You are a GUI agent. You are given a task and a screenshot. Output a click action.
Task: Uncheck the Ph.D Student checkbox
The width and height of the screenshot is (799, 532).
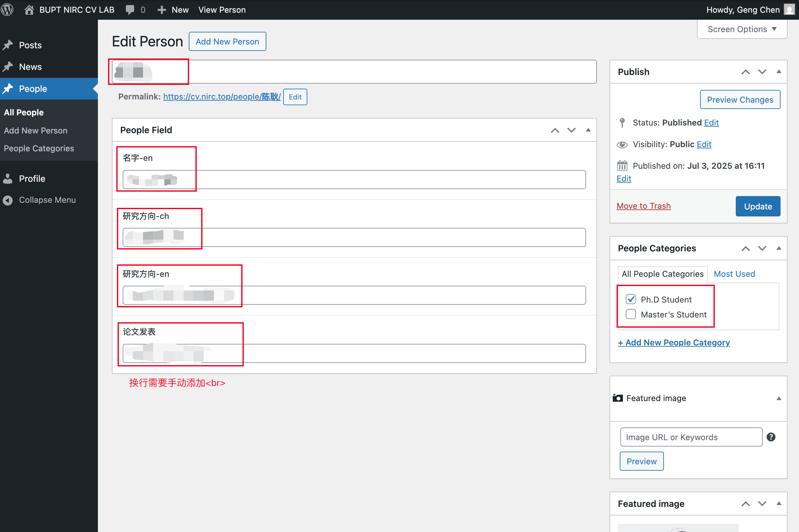click(x=631, y=299)
